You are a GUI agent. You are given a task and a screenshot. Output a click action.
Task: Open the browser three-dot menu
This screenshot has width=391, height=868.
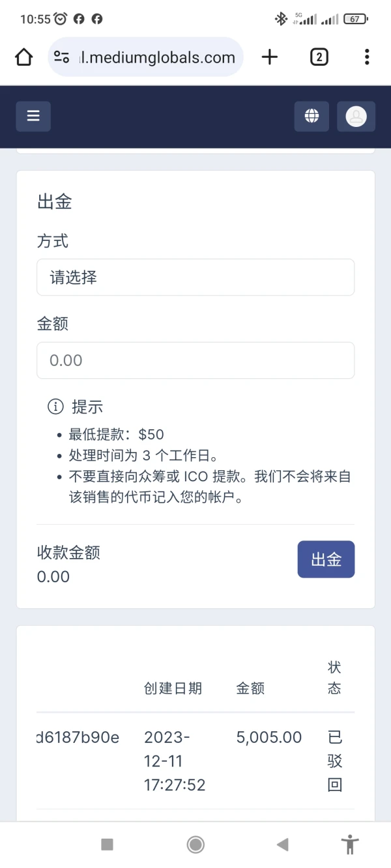[367, 57]
